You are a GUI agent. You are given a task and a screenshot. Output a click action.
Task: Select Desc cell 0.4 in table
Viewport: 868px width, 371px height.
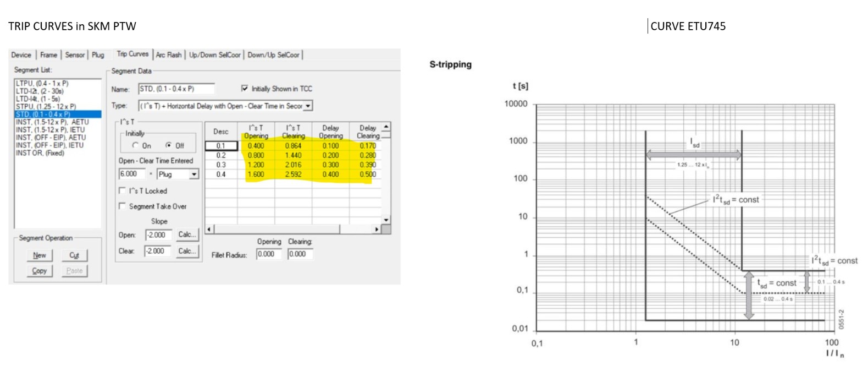pos(221,174)
